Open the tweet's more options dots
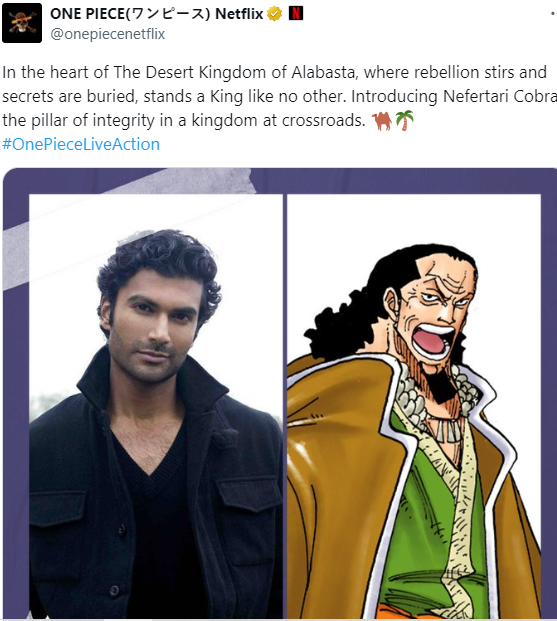557x621 pixels. (x=553, y=14)
